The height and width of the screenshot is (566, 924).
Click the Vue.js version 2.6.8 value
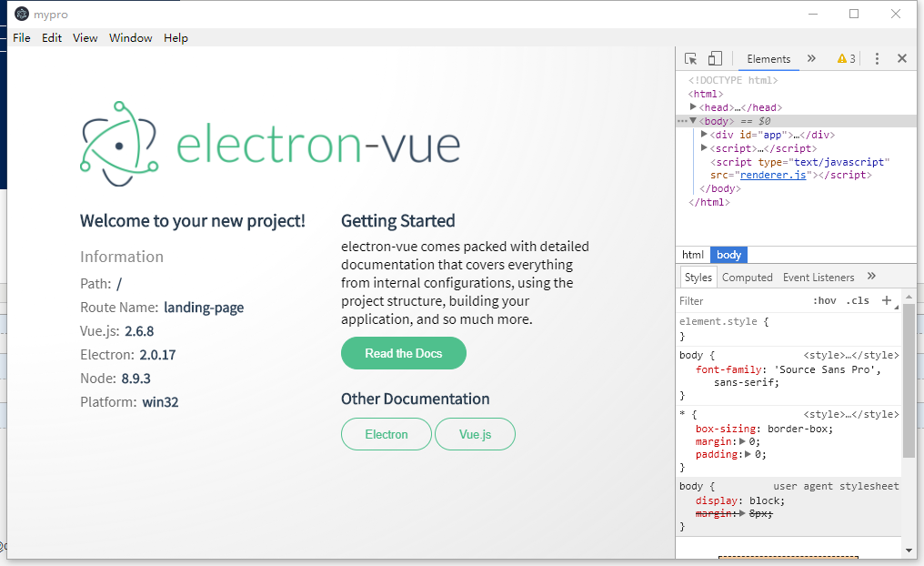pos(139,331)
